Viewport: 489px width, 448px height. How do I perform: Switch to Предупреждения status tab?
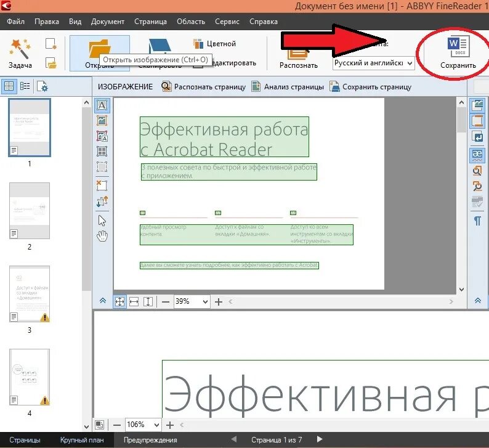tap(150, 440)
